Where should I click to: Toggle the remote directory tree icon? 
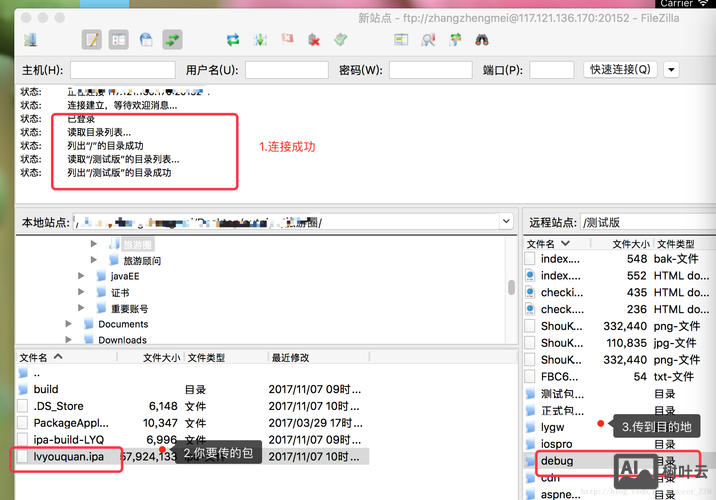click(146, 40)
